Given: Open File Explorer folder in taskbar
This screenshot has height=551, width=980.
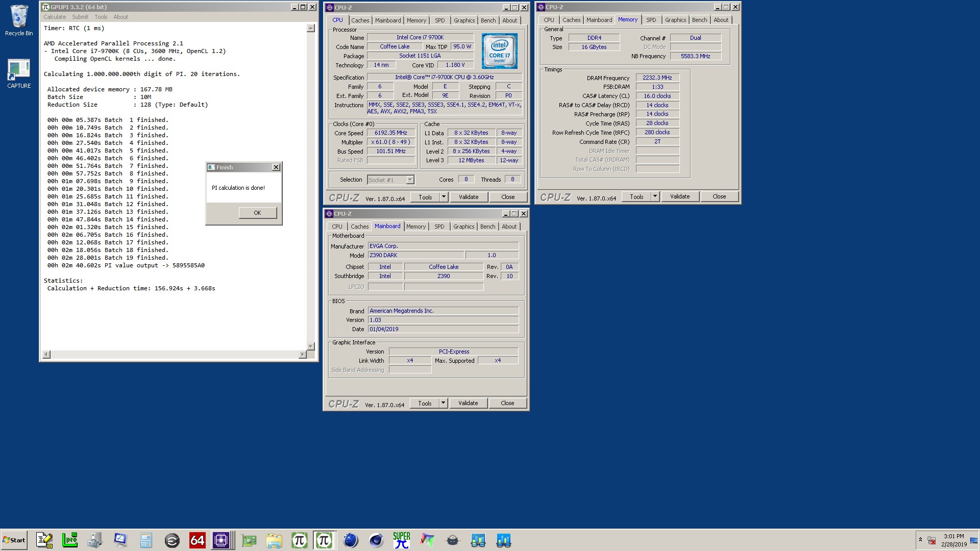Looking at the screenshot, I should pos(274,540).
